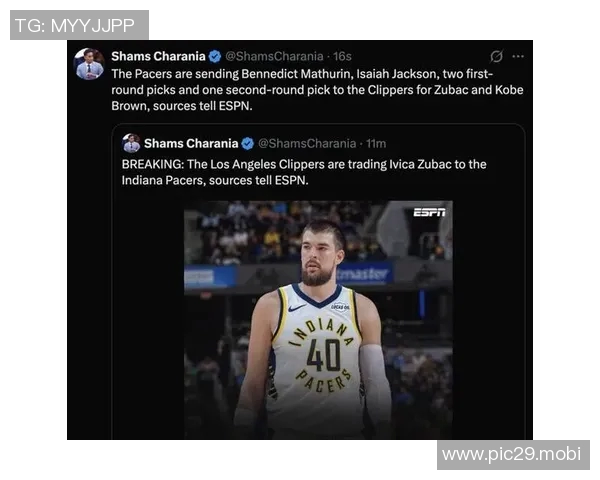Open the quoted tweet via 11m timestamp

coord(376,144)
